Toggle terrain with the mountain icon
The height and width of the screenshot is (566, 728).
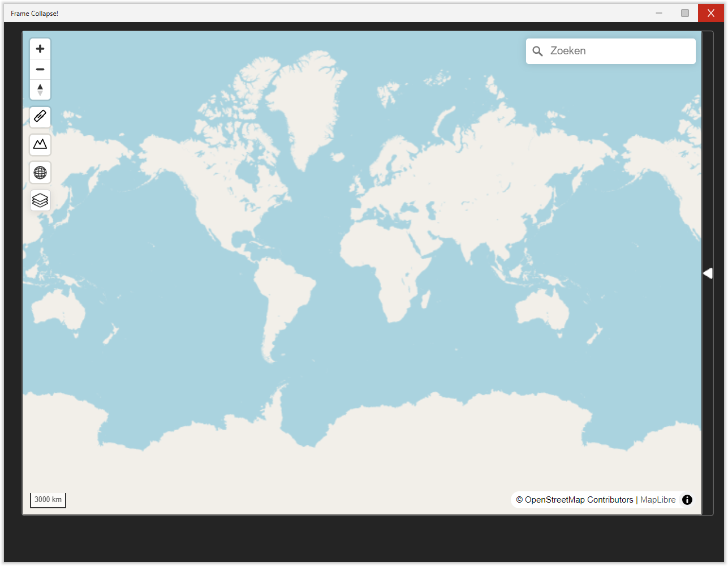click(40, 144)
